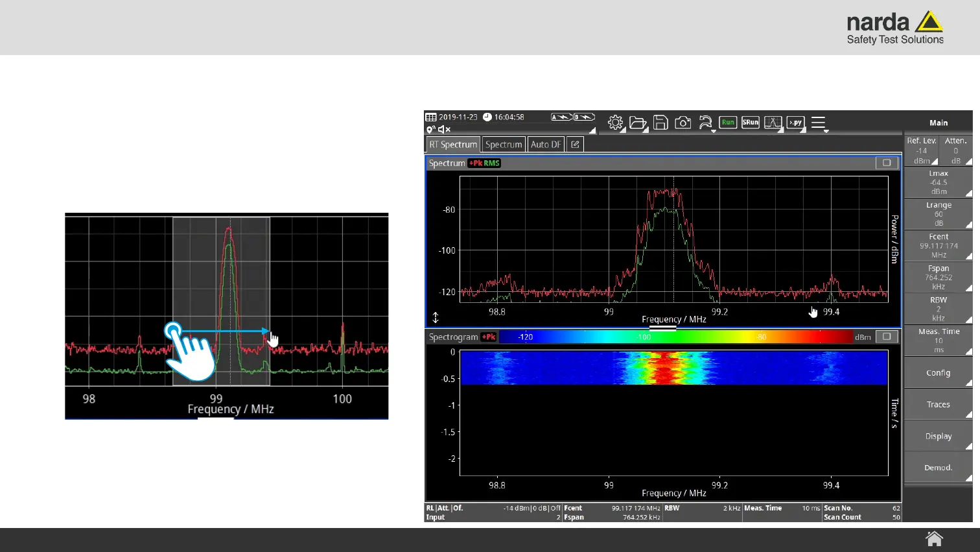Open the RBW 2 kHz setting
The image size is (980, 552).
[939, 309]
